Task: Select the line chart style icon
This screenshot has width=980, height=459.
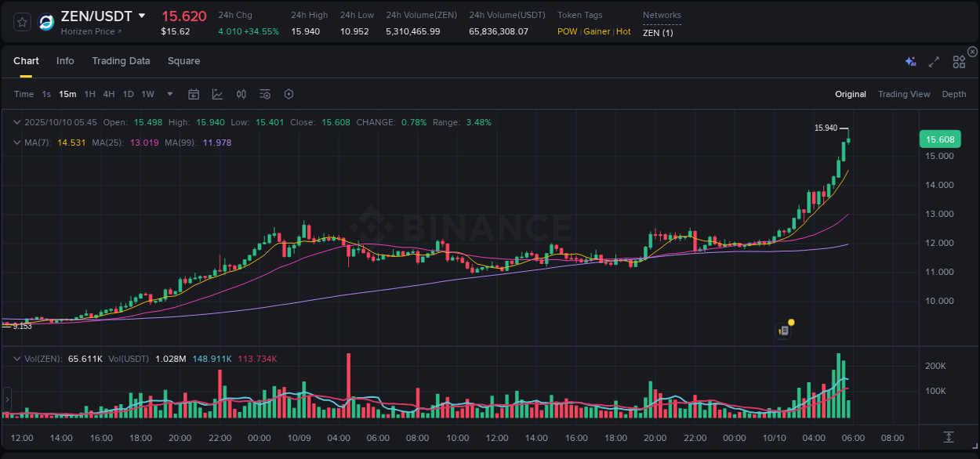Action: pyautogui.click(x=217, y=94)
